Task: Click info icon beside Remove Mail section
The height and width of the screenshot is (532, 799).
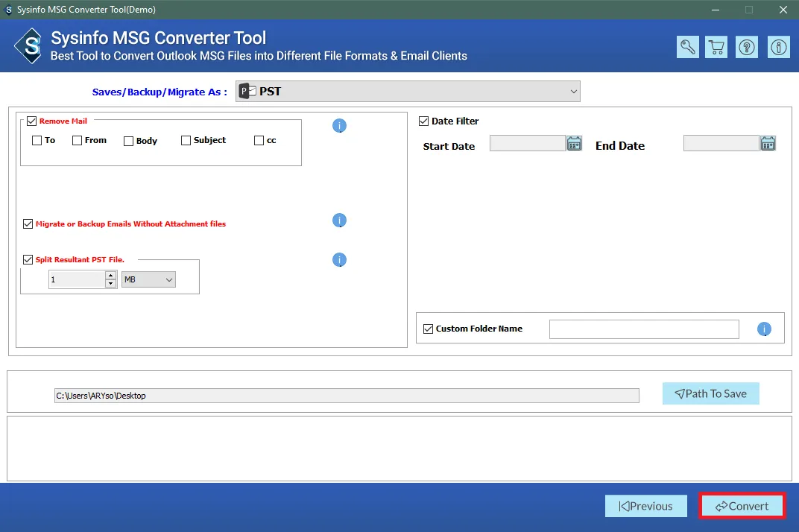Action: click(339, 126)
